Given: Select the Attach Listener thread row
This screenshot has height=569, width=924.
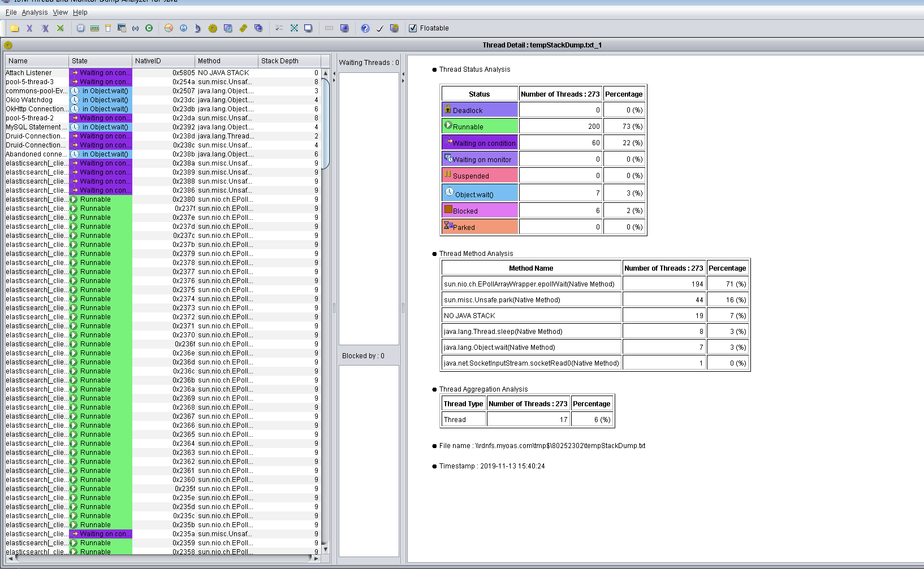Looking at the screenshot, I should 36,72.
